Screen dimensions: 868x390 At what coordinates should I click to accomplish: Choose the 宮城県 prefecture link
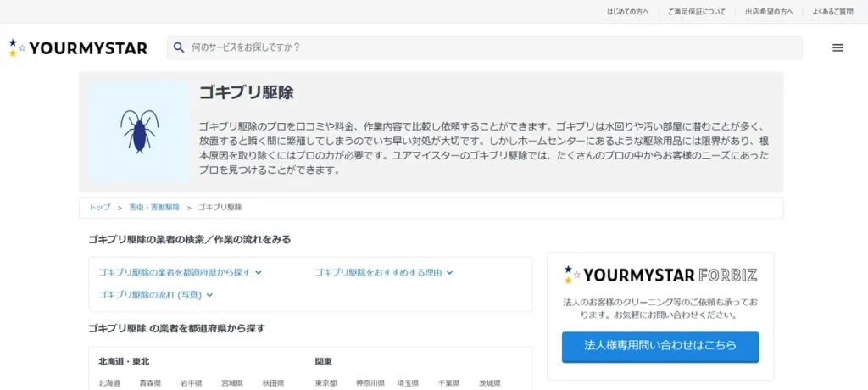(x=232, y=383)
